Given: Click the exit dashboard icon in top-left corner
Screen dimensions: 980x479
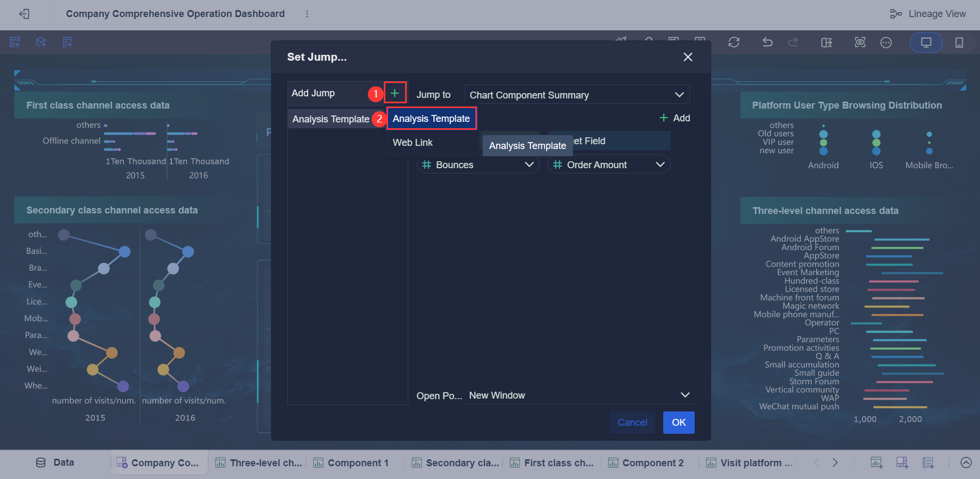Looking at the screenshot, I should [x=24, y=14].
